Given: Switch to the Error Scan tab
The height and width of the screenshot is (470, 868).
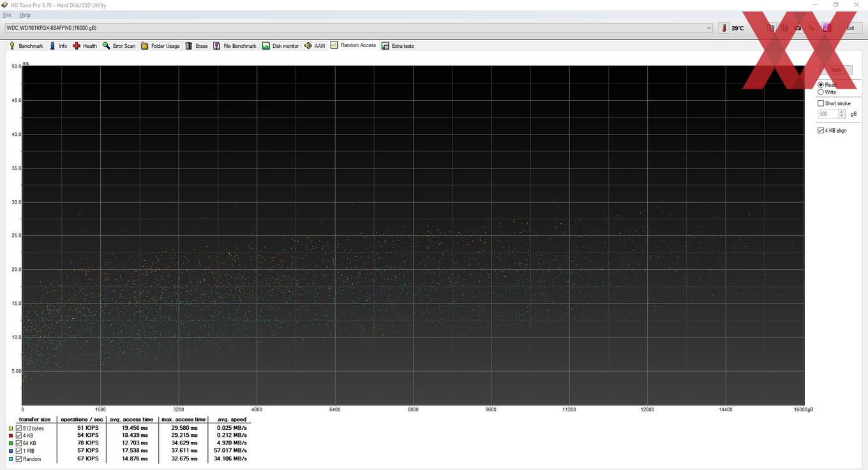Looking at the screenshot, I should pos(119,46).
